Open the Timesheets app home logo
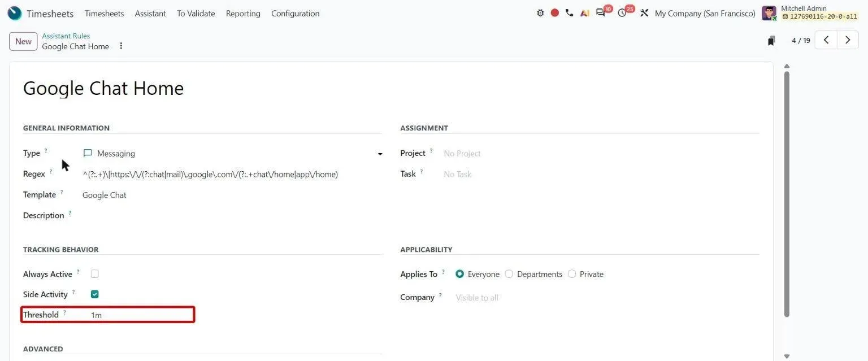Screen dimensions: 868x361 (15, 13)
